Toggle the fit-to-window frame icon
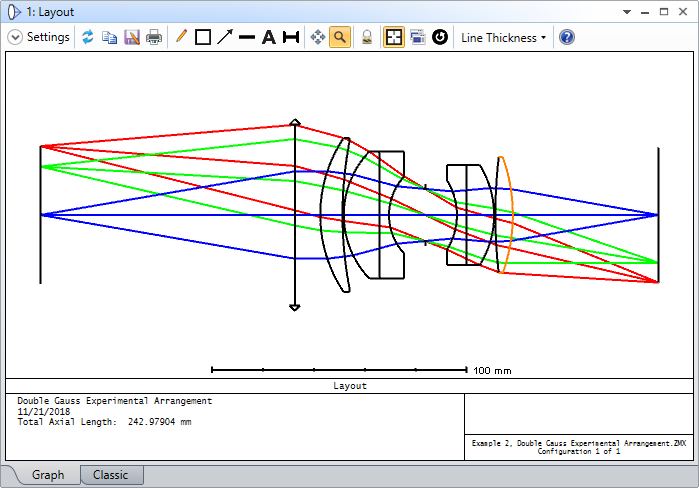Image resolution: width=699 pixels, height=488 pixels. click(x=394, y=37)
